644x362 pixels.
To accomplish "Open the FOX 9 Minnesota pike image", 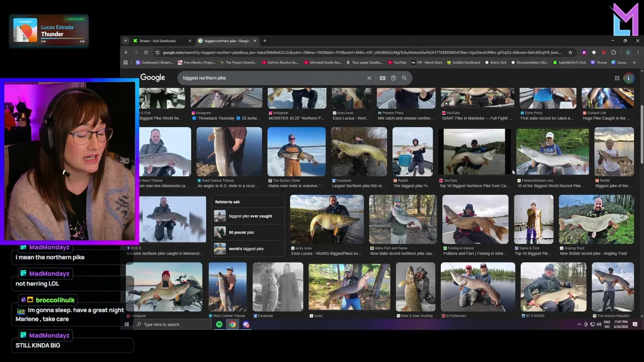I will tap(173, 220).
